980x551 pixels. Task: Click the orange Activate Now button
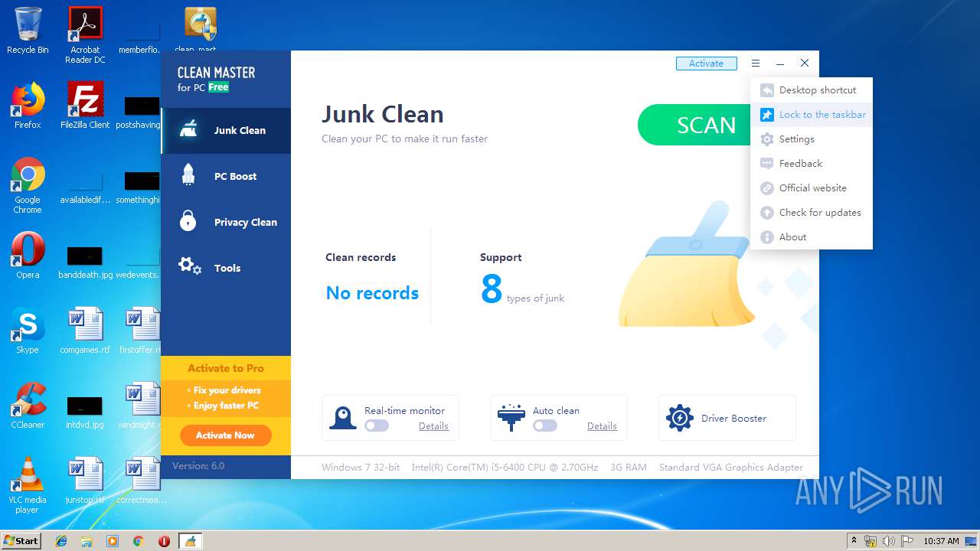225,435
